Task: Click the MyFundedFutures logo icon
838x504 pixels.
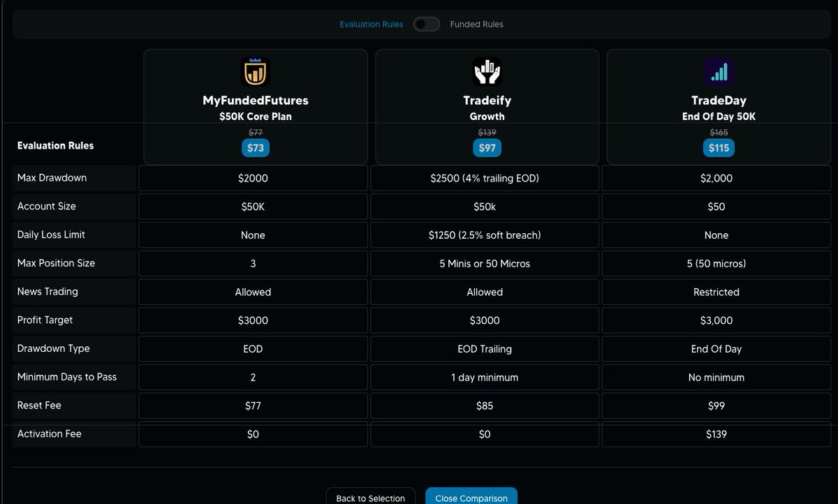Action: tap(256, 72)
